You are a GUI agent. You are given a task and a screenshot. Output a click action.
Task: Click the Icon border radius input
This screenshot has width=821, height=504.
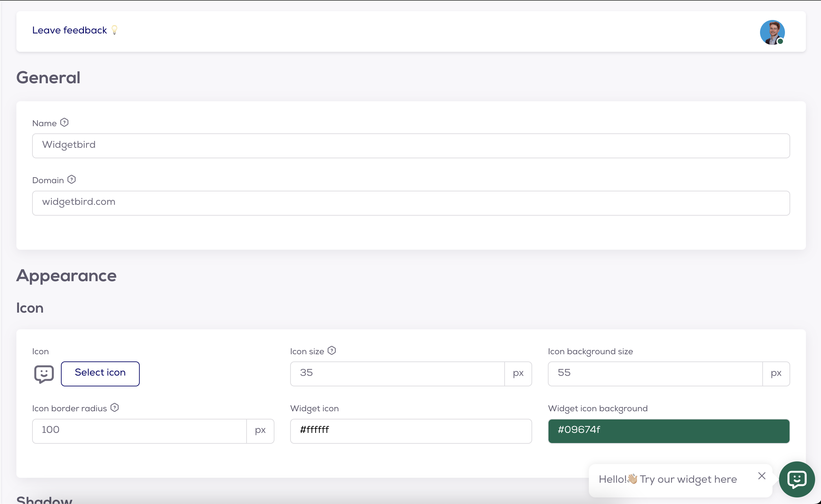139,431
